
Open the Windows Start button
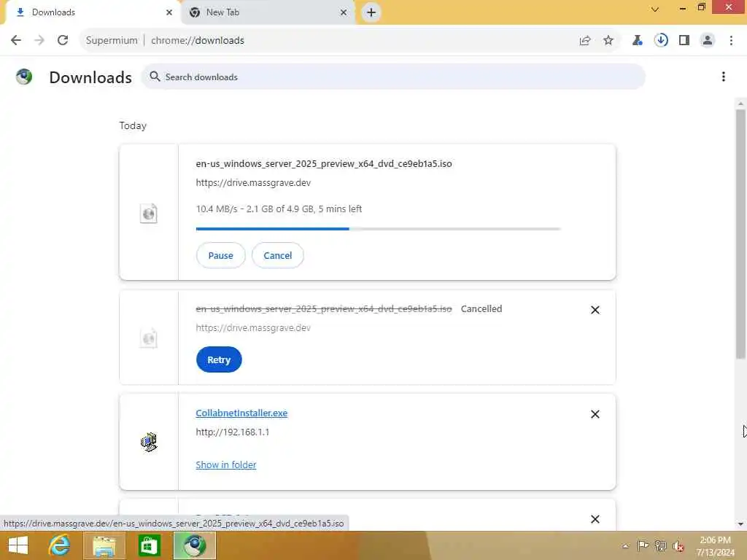click(x=18, y=545)
